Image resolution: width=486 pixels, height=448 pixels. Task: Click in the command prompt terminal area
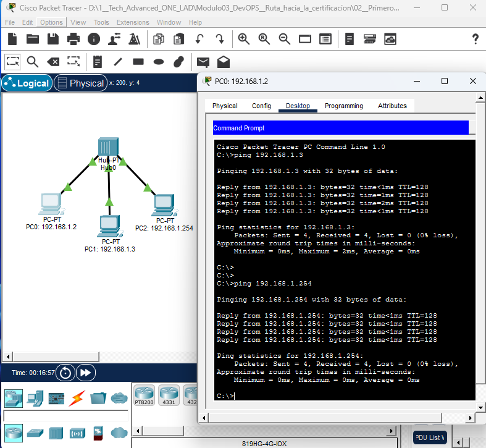[345, 270]
